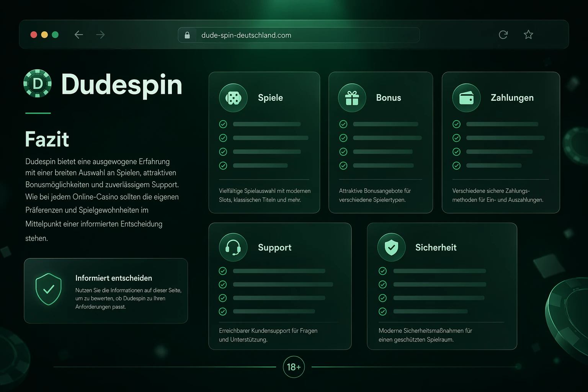Reload the page with refresh icon
Screen dimensions: 588x392
[x=503, y=35]
